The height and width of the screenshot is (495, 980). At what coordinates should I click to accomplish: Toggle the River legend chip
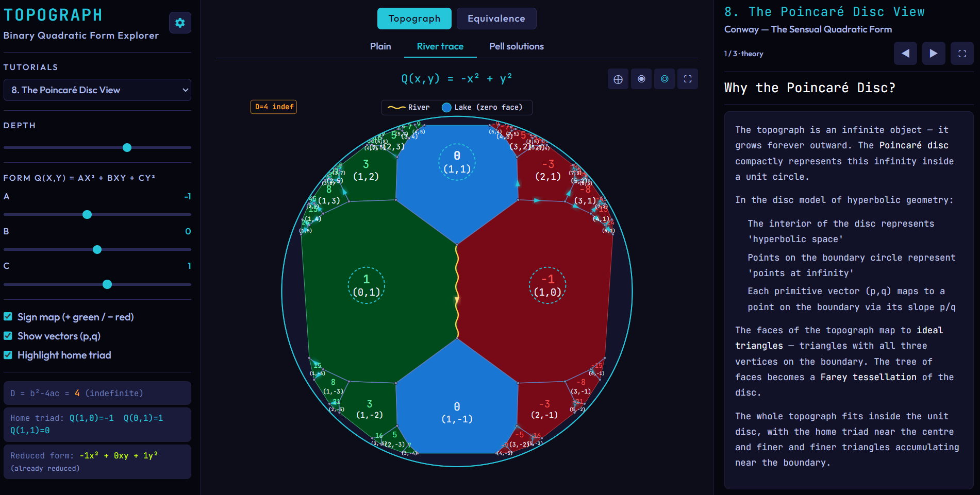(x=410, y=107)
